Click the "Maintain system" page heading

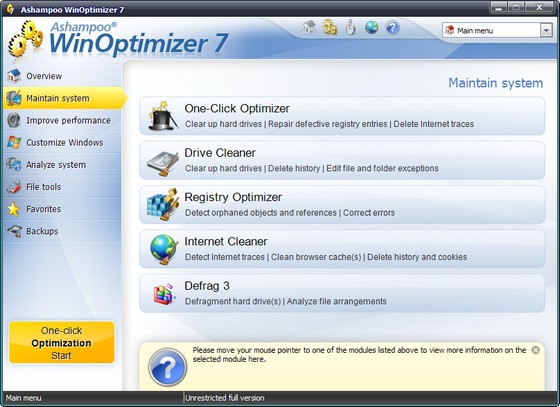pos(495,83)
